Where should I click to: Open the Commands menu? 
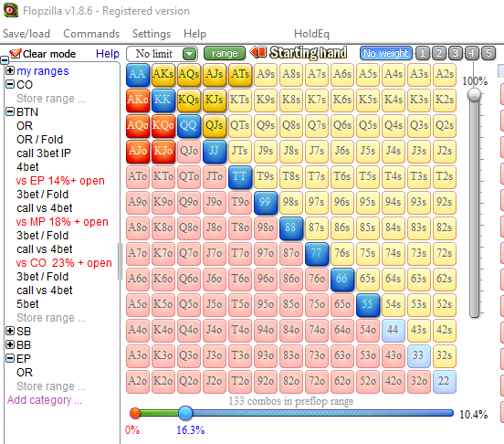coord(91,34)
